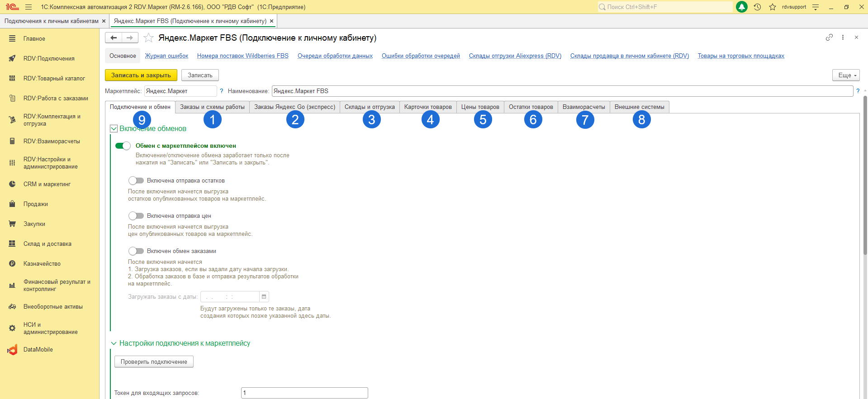Enable Включен обмен заказами switch

[136, 251]
